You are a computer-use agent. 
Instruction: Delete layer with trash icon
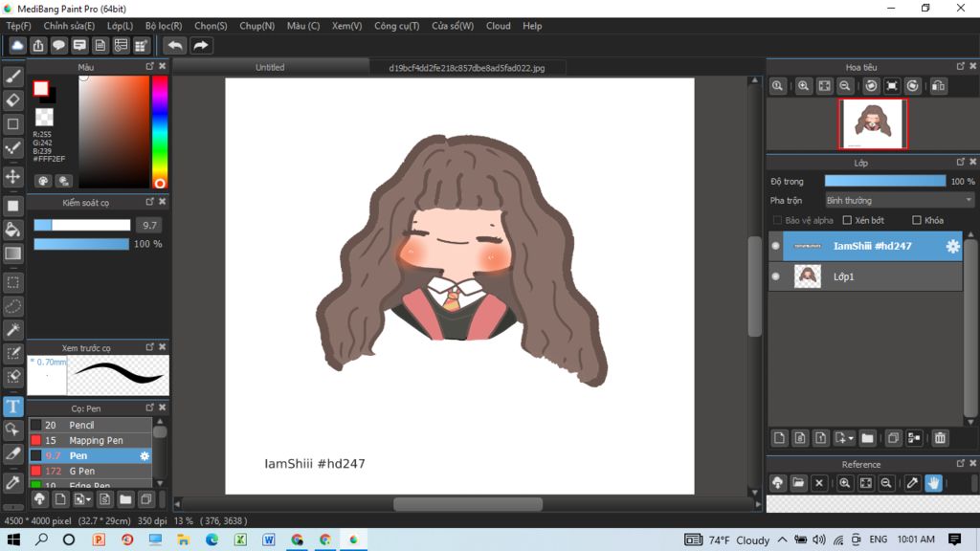[x=940, y=438]
